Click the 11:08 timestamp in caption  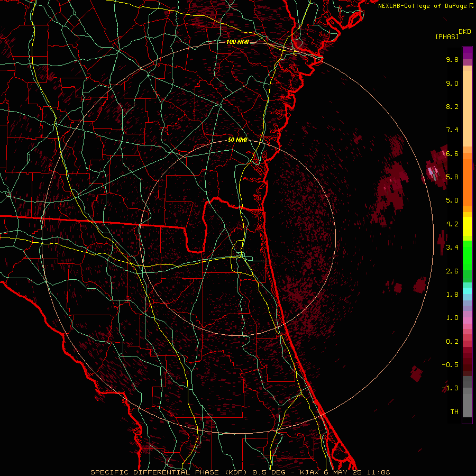coord(379,472)
